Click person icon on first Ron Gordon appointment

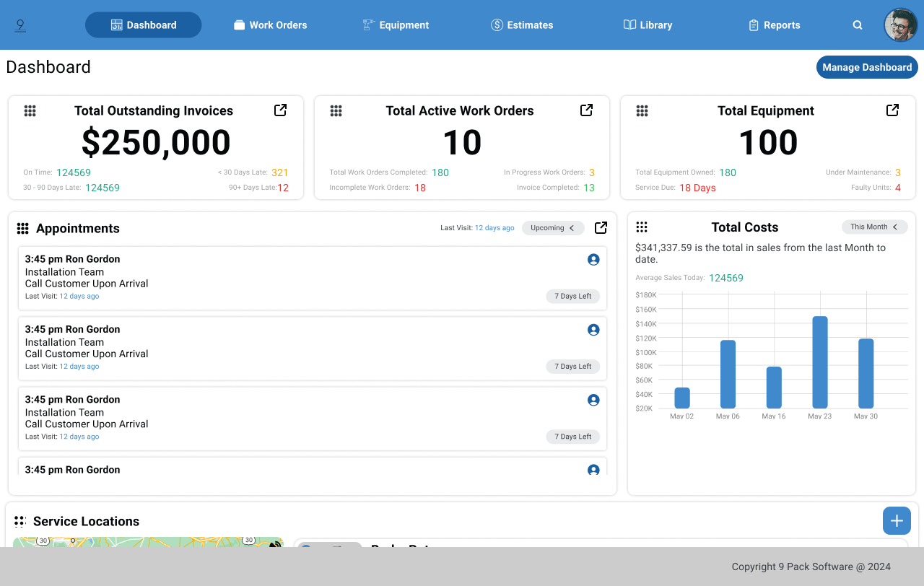click(593, 260)
